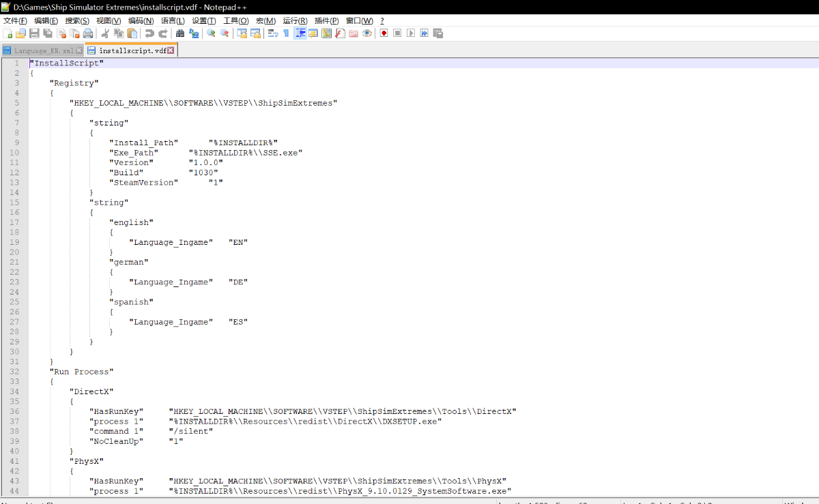This screenshot has height=504, width=819.
Task: Save the recorded macro icon
Action: (x=437, y=33)
